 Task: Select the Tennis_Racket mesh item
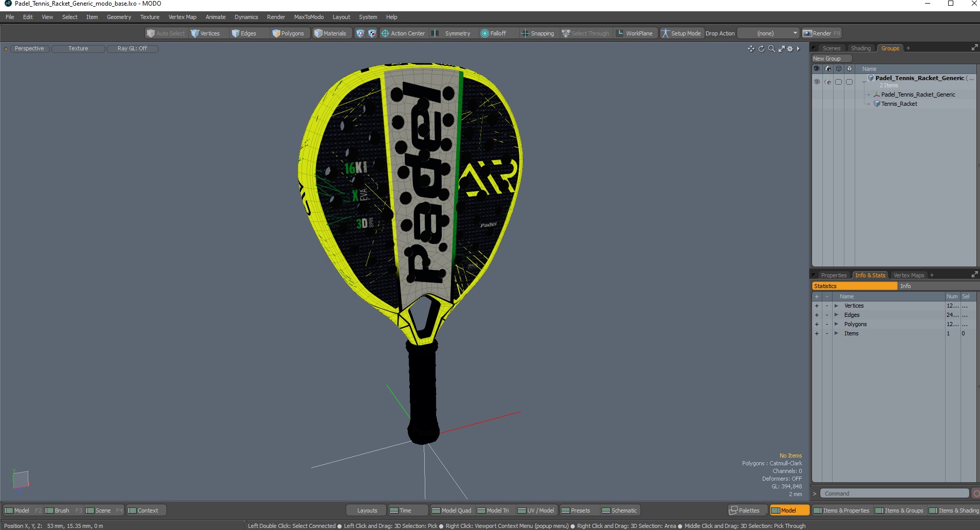tap(899, 104)
